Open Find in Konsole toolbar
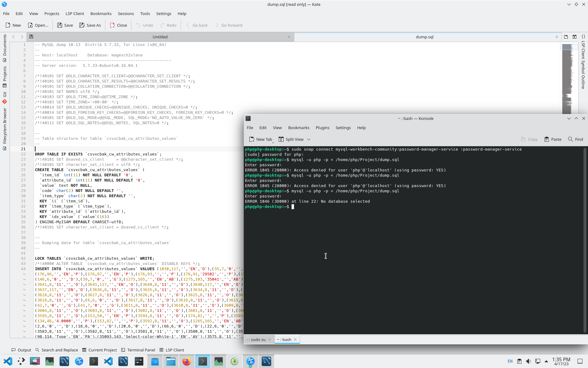The image size is (588, 368). click(x=575, y=139)
